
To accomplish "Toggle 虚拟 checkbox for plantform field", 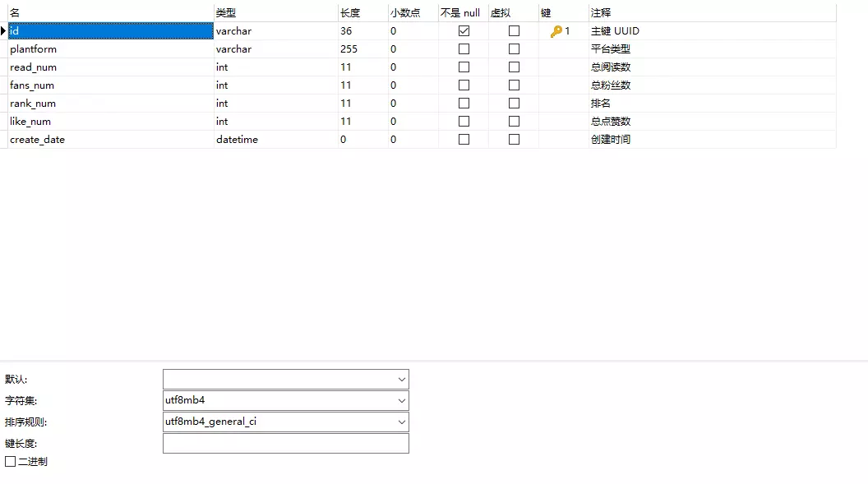I will click(515, 49).
